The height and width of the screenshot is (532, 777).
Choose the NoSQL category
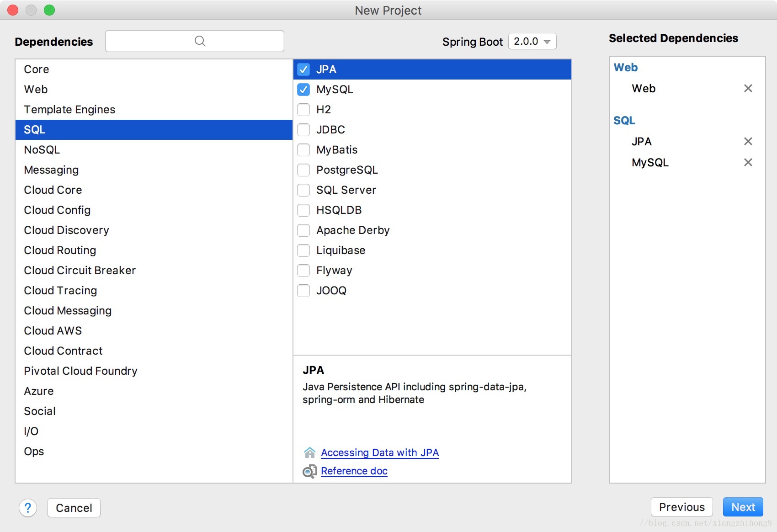(x=154, y=150)
